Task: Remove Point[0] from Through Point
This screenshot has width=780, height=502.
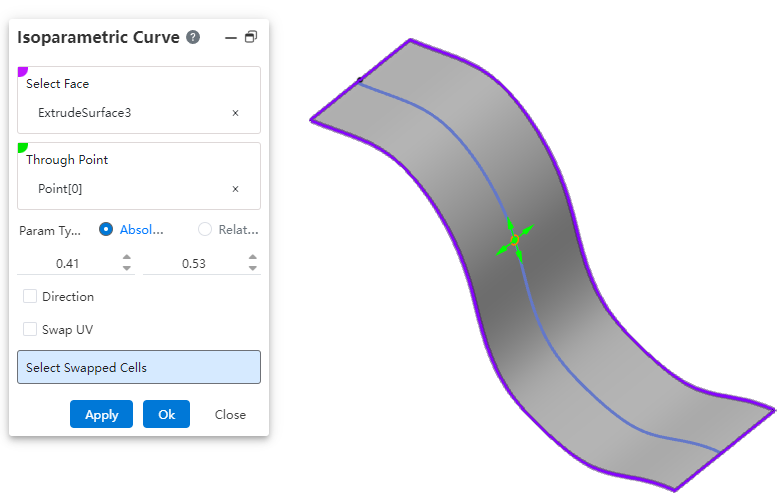Action: coord(236,189)
